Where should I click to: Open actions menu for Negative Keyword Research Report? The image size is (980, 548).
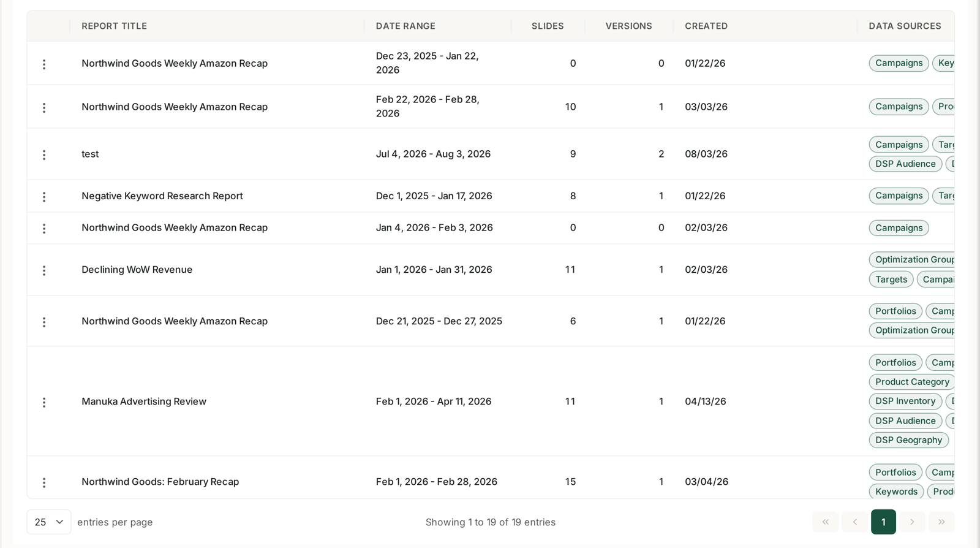point(44,197)
